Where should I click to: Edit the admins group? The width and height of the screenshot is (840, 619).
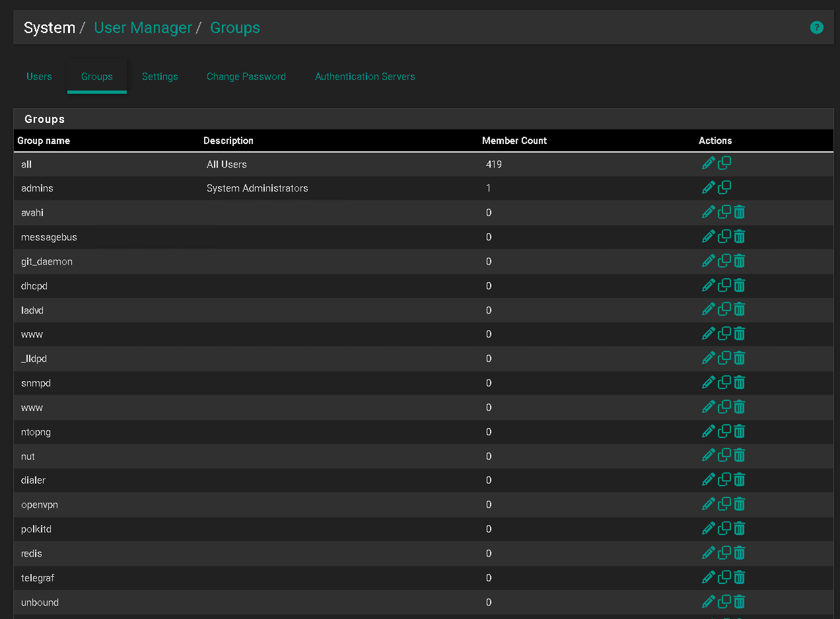(x=709, y=188)
